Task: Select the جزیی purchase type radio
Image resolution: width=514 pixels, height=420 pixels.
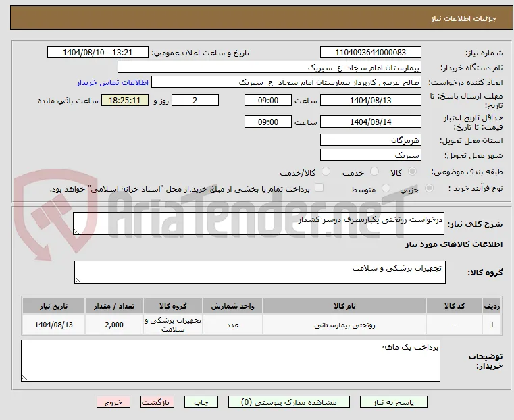Action: tap(429, 188)
